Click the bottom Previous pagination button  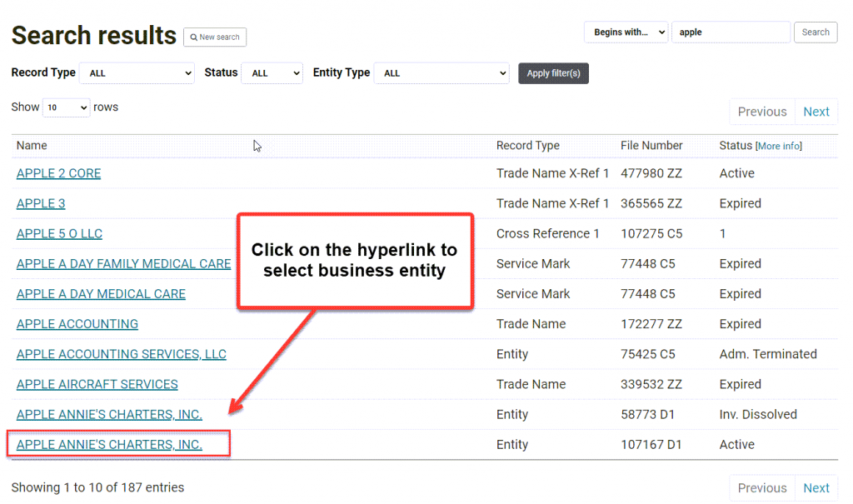pos(762,488)
